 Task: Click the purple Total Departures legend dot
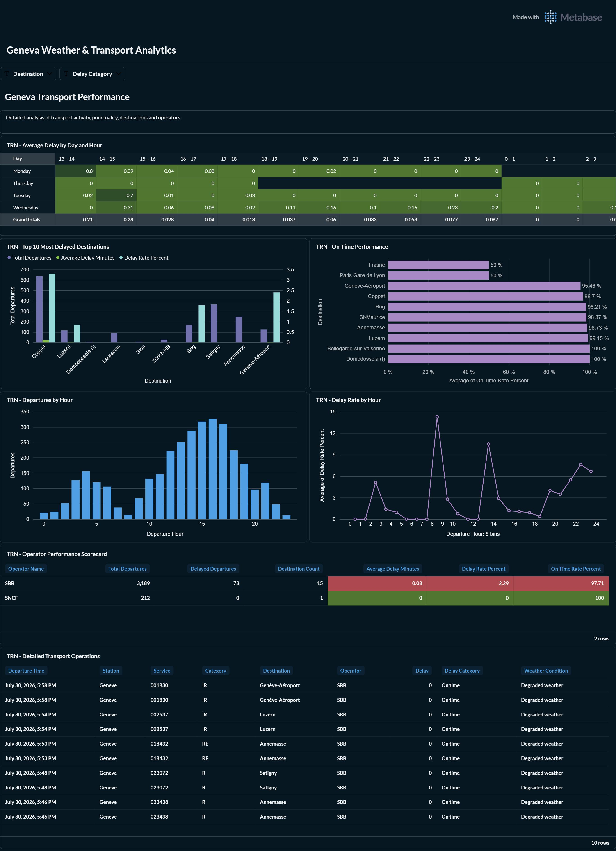9,258
